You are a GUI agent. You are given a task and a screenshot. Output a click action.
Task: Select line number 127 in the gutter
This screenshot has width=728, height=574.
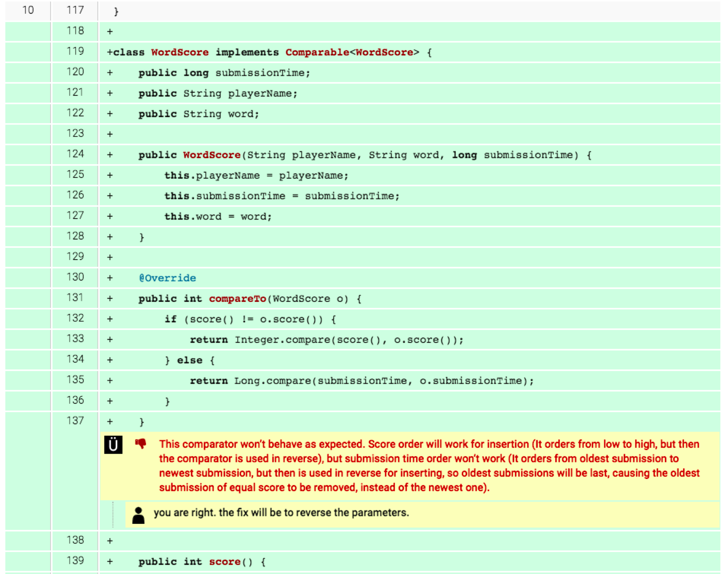(x=75, y=215)
